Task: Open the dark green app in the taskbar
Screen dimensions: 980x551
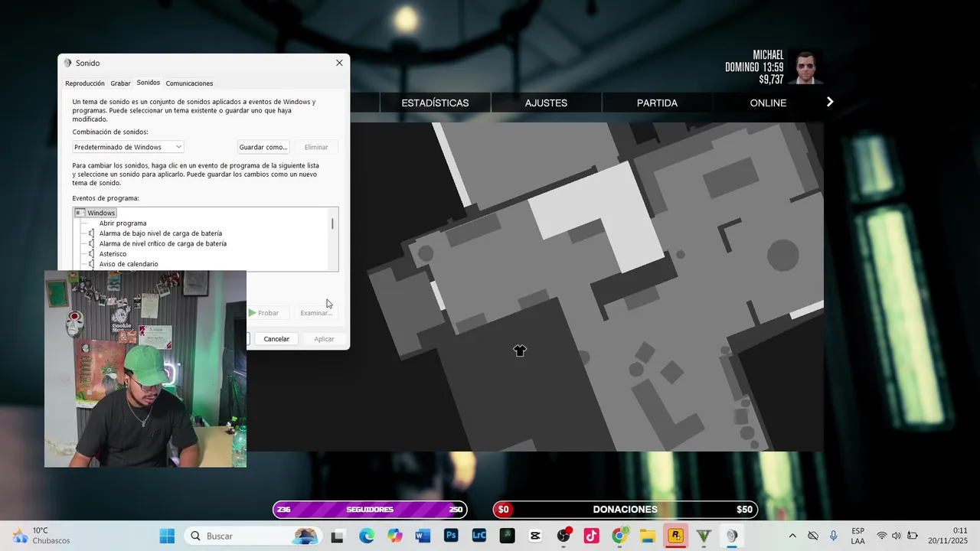Action: pyautogui.click(x=507, y=536)
